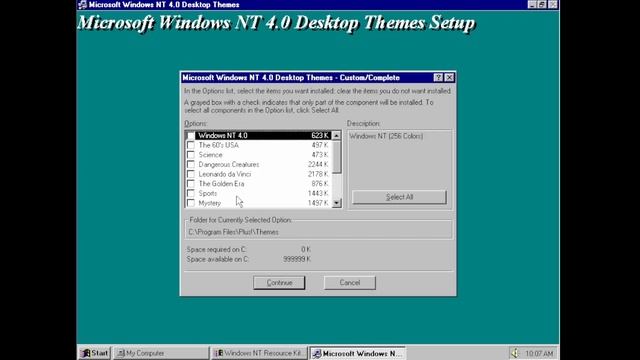Check the Windows NT 4.0 theme checkbox

(191, 136)
